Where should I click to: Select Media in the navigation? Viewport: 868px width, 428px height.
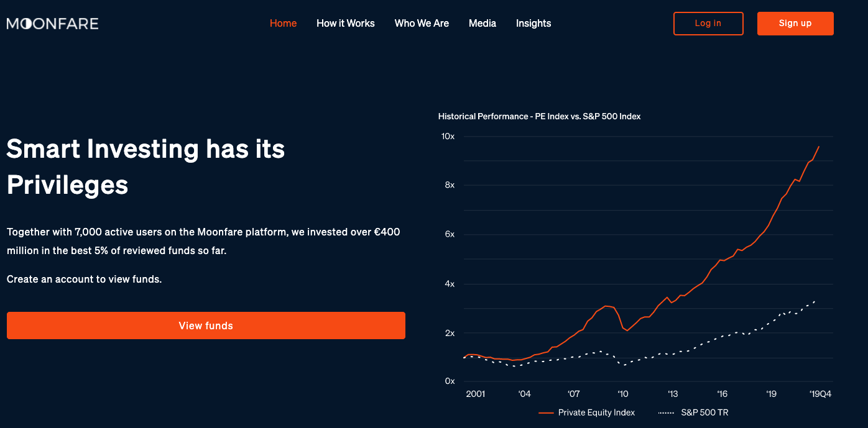click(482, 23)
